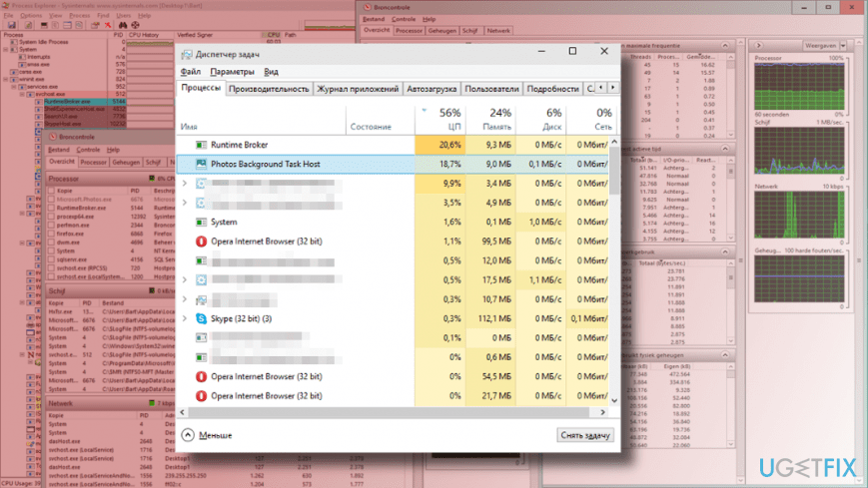The height and width of the screenshot is (488, 868).
Task: Expand the blurred process using 10,7 МБ
Action: tap(185, 299)
